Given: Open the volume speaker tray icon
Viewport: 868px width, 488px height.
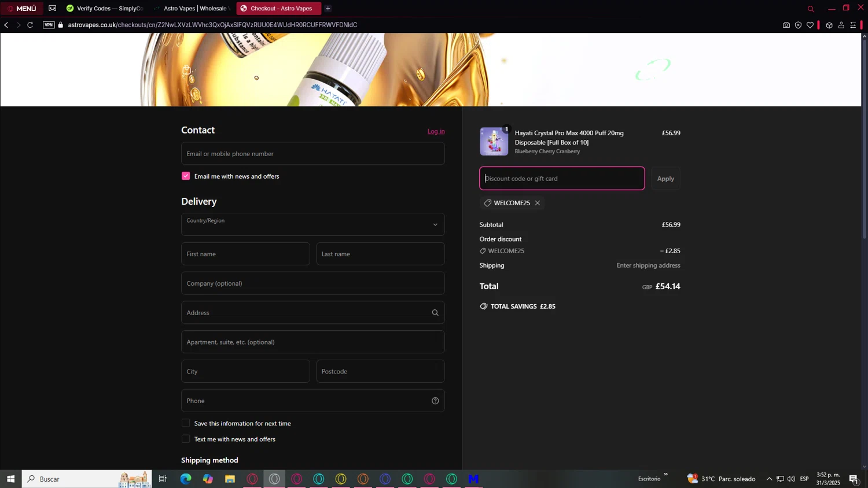Looking at the screenshot, I should click(791, 479).
